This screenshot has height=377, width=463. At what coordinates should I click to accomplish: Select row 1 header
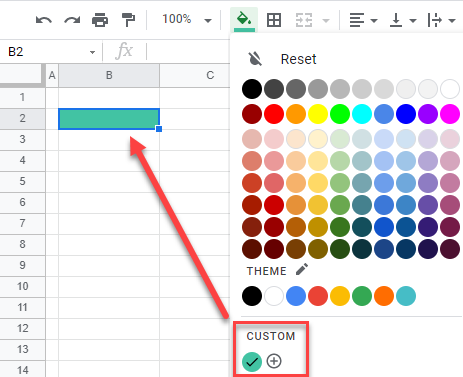tap(22, 97)
